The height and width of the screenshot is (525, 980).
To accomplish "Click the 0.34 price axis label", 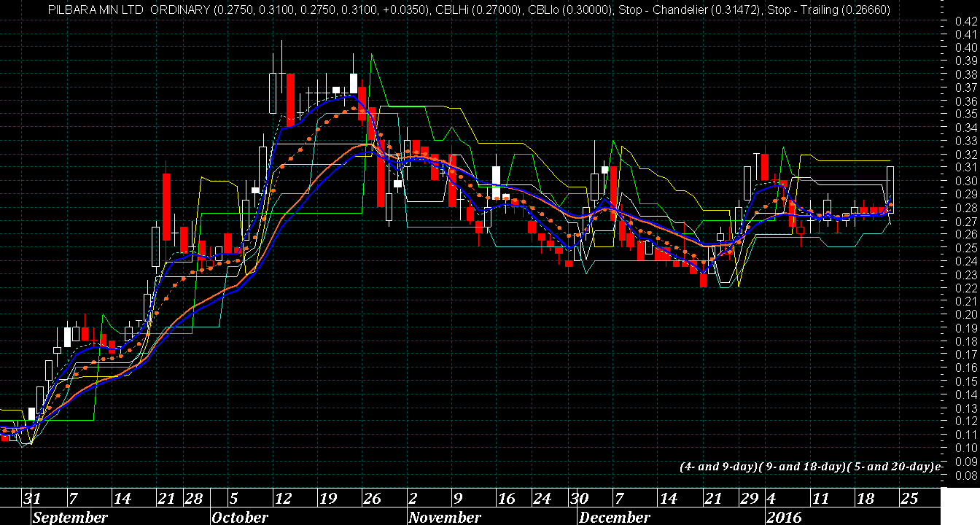I will coord(965,128).
